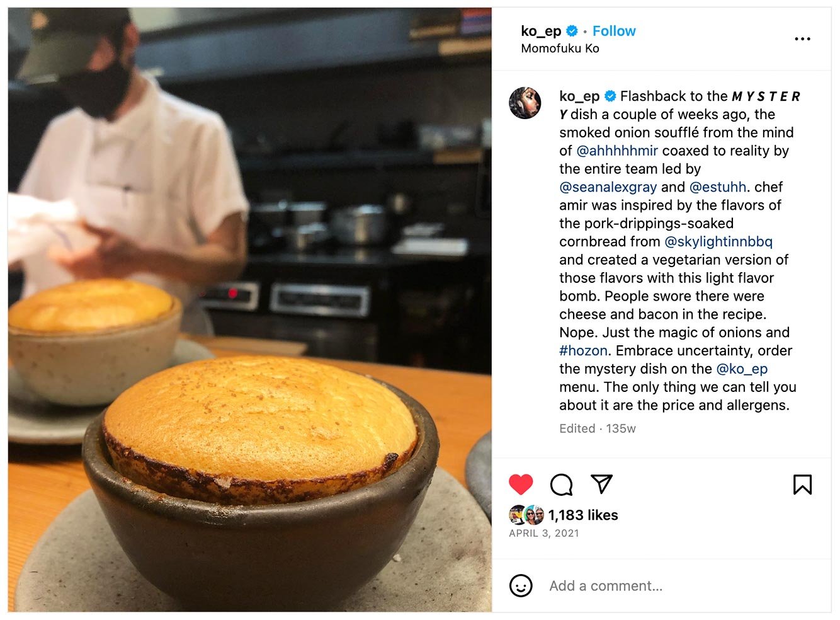Click the liker avatars next to likes
Viewport: 840px width, 620px height.
[x=526, y=515]
